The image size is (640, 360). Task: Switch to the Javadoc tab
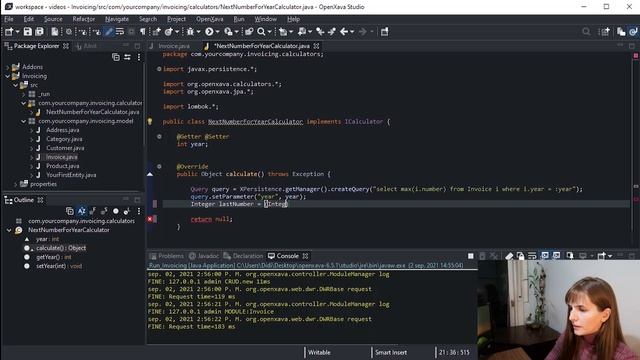point(204,256)
